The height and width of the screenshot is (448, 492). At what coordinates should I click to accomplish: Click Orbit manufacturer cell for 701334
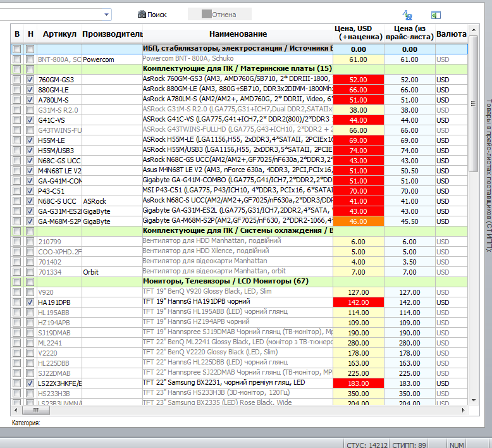[112, 272]
